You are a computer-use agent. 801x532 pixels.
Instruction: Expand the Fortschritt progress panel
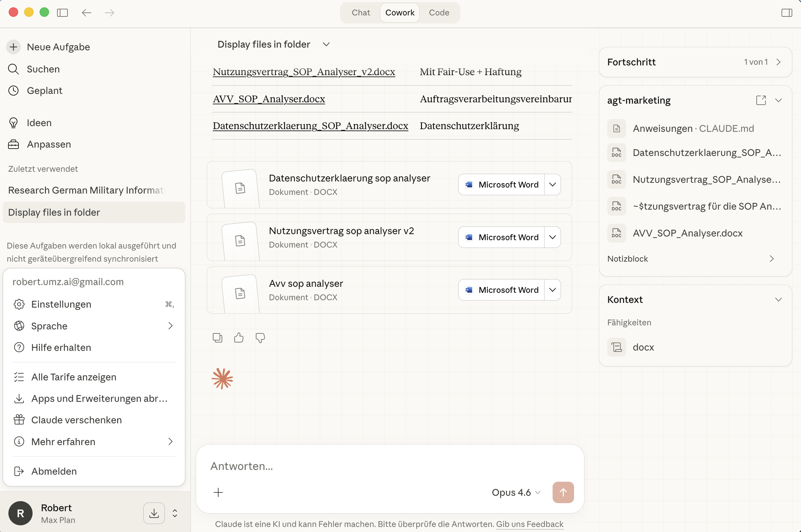[x=778, y=62]
